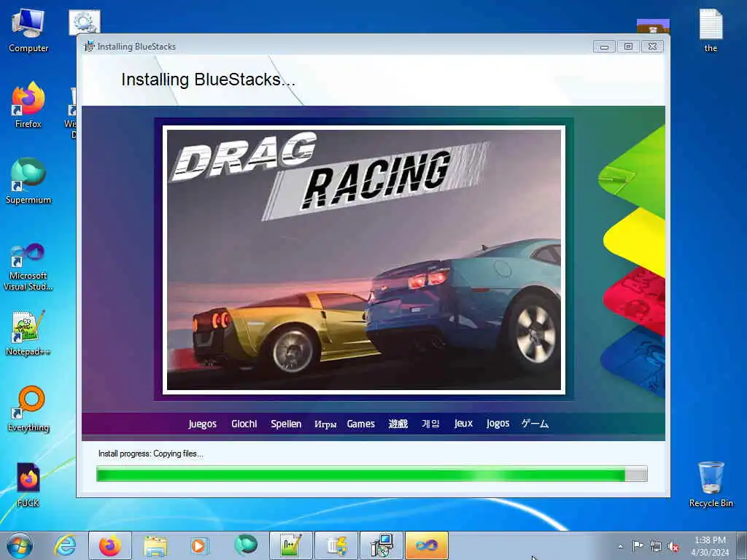Click the 'Jogos' label
The width and height of the screenshot is (747, 560).
click(x=498, y=424)
